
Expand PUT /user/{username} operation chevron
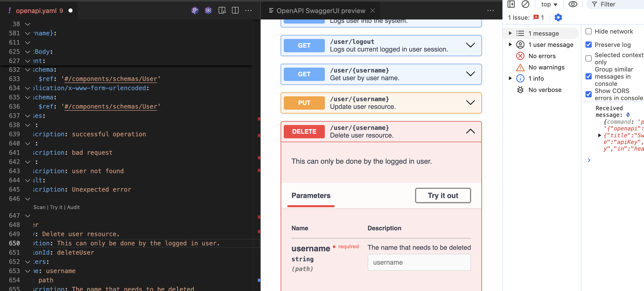(x=470, y=103)
